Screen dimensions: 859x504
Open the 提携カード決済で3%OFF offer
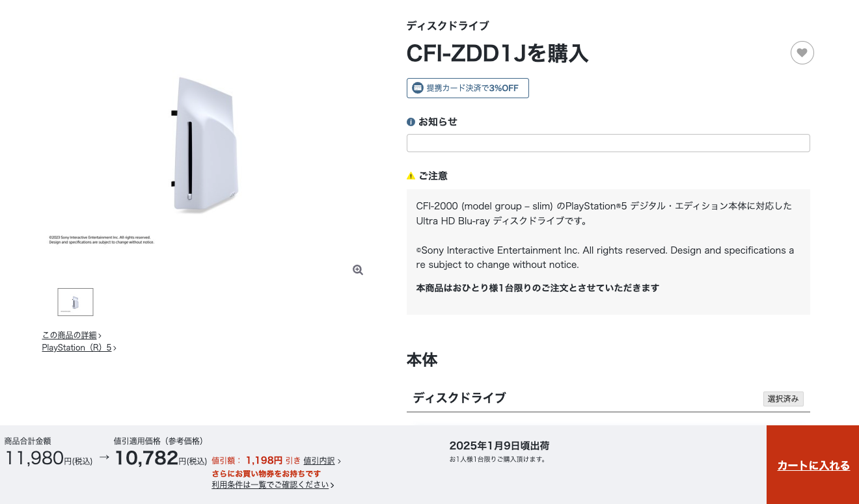[467, 88]
